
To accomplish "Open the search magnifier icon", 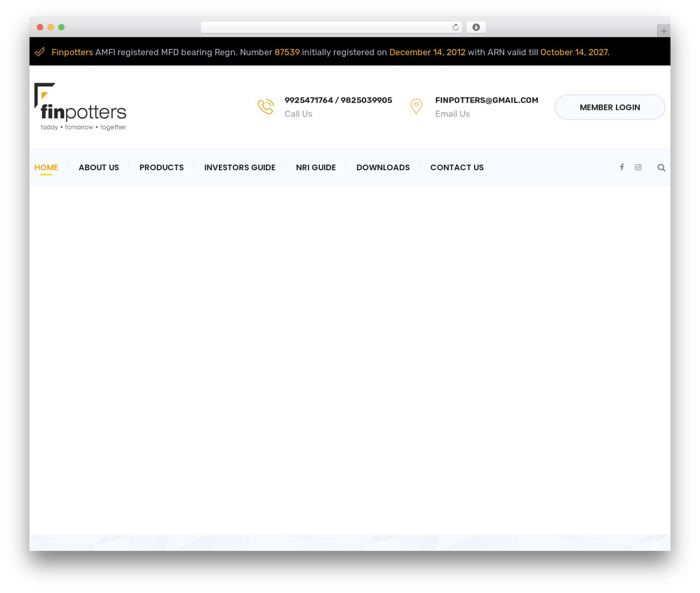I will click(x=661, y=168).
